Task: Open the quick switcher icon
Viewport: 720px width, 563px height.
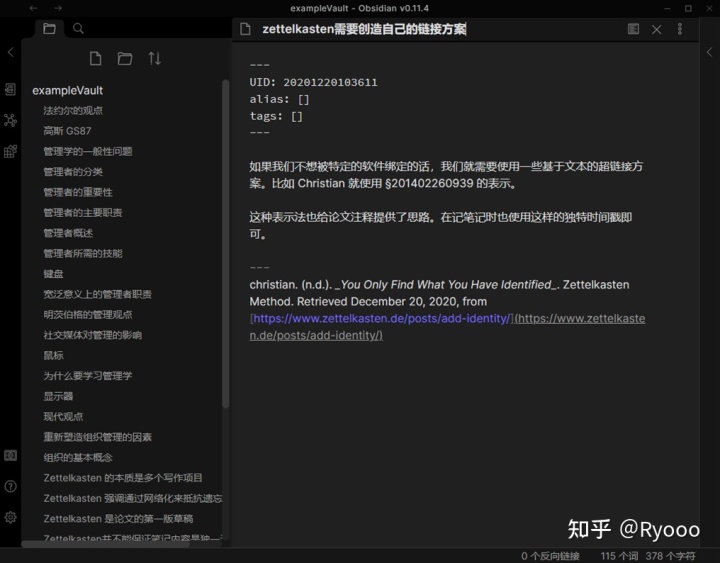Action: (11, 89)
